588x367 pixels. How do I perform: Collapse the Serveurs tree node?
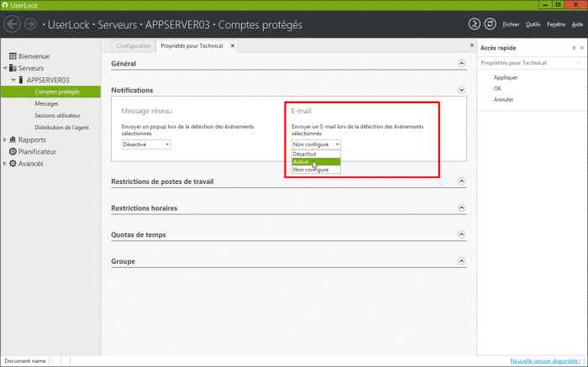(x=5, y=68)
